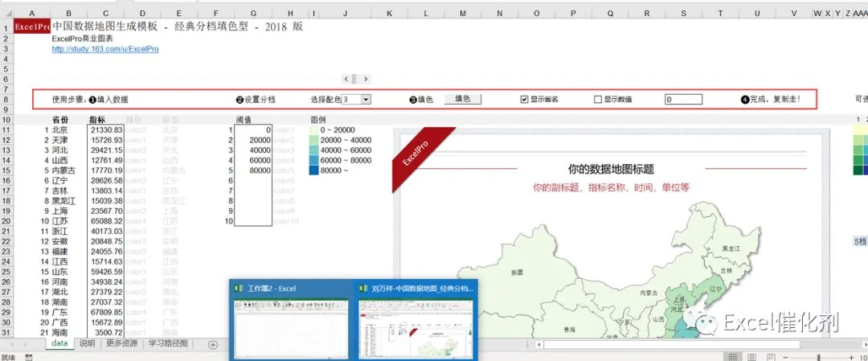The height and width of the screenshot is (361, 868).
Task: Open the 学习路径图 sheet tab
Action: 168,343
